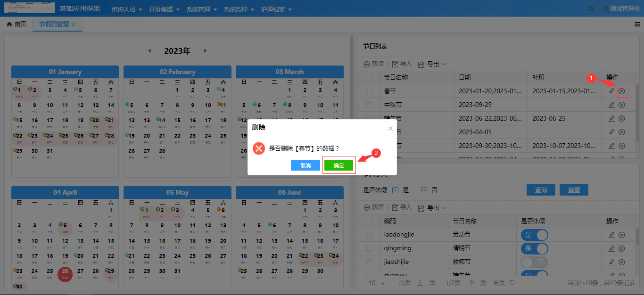Click the right arrow beside 2023年

pos(206,50)
